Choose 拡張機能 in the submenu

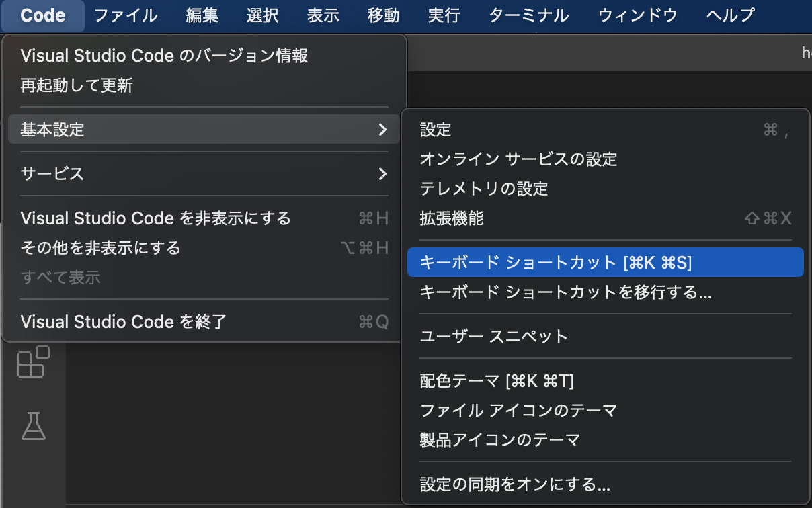452,218
